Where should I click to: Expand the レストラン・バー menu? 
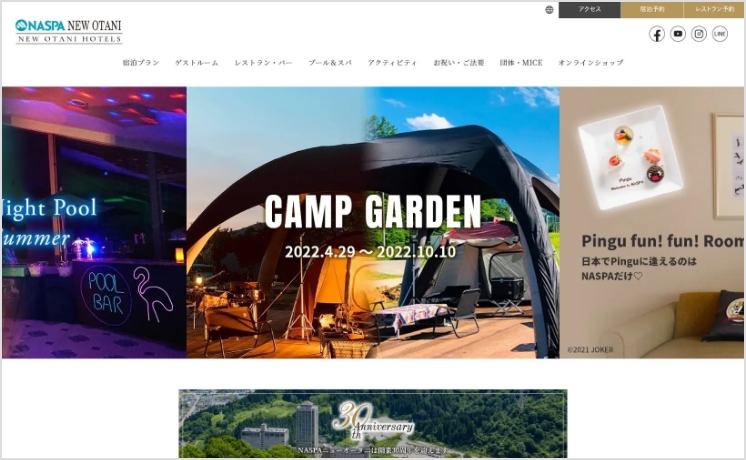(x=263, y=62)
